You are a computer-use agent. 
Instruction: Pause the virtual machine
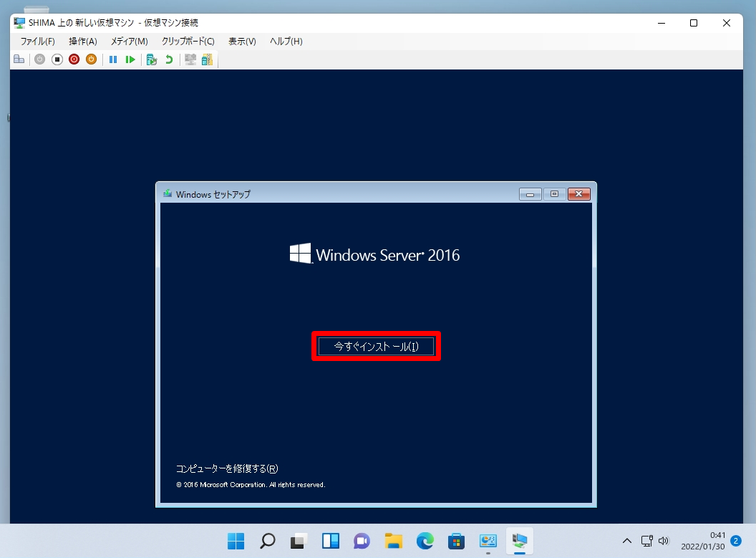pos(113,59)
